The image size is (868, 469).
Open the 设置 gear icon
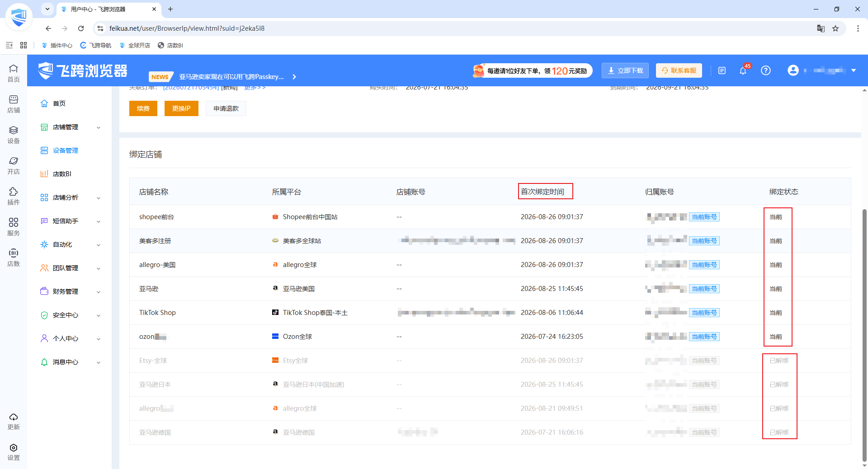coord(14,452)
